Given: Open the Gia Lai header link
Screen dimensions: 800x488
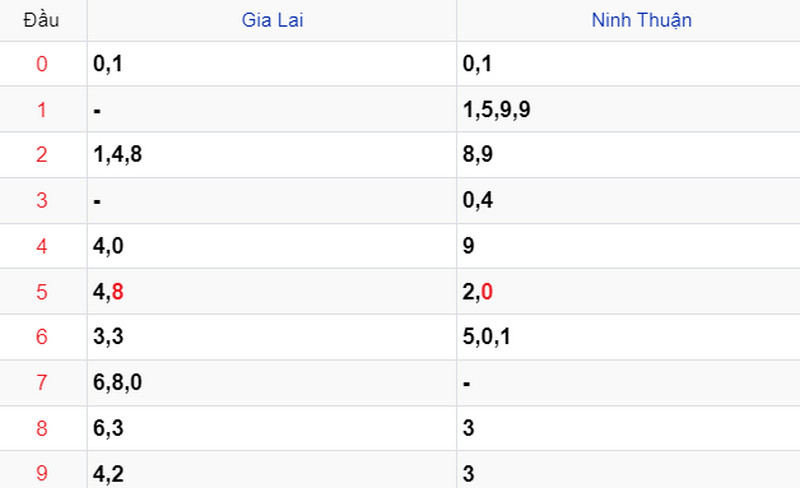Looking at the screenshot, I should coord(272,20).
